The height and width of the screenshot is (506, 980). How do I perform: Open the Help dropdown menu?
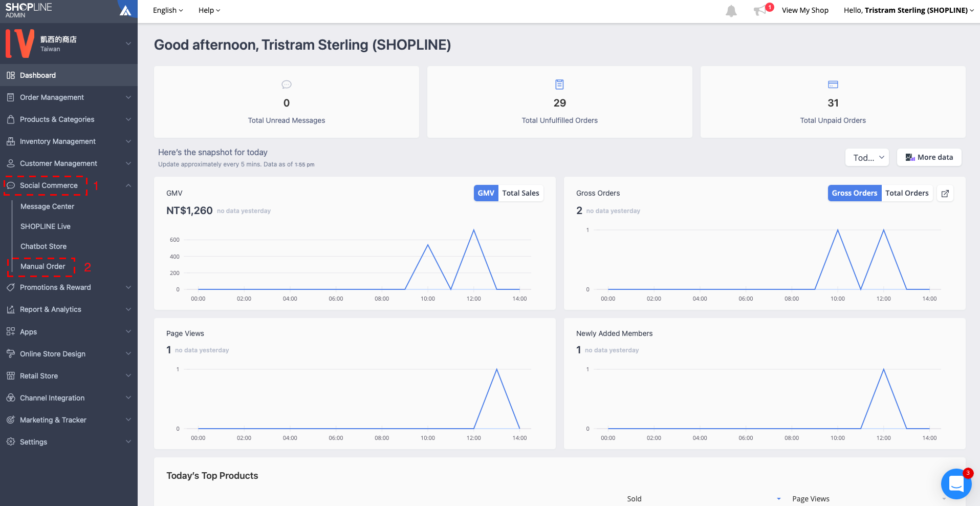pyautogui.click(x=209, y=10)
